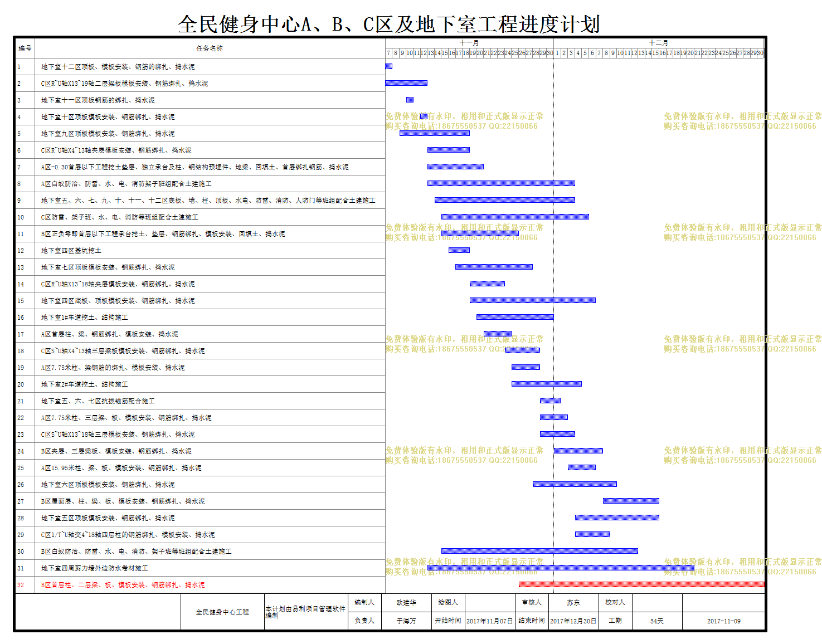This screenshot has width=822, height=644.
Task: Click the Gantt bar for task 5
Action: (435, 133)
